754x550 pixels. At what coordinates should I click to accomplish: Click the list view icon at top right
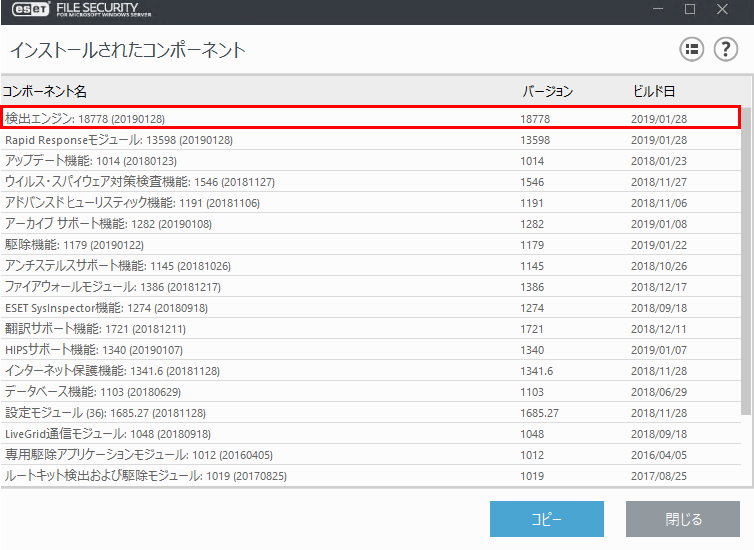click(692, 49)
